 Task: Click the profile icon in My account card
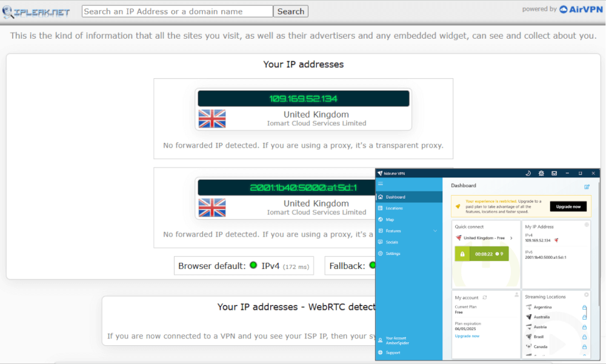click(516, 295)
